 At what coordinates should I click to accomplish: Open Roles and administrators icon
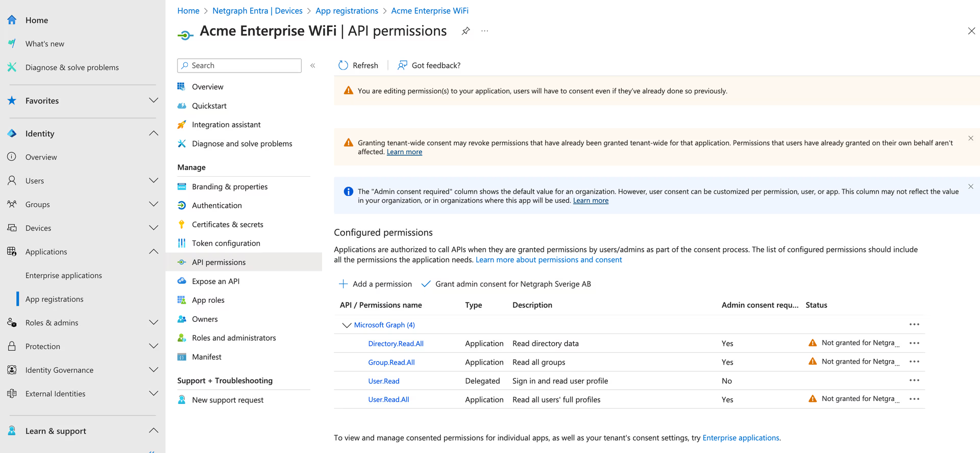click(182, 338)
